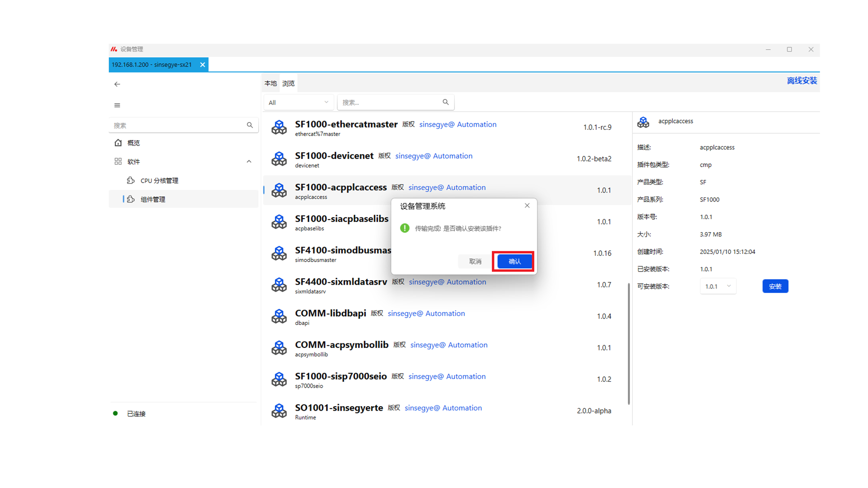Open CPU 分核管理 in sidebar
Screen dimensions: 868x488
(159, 181)
